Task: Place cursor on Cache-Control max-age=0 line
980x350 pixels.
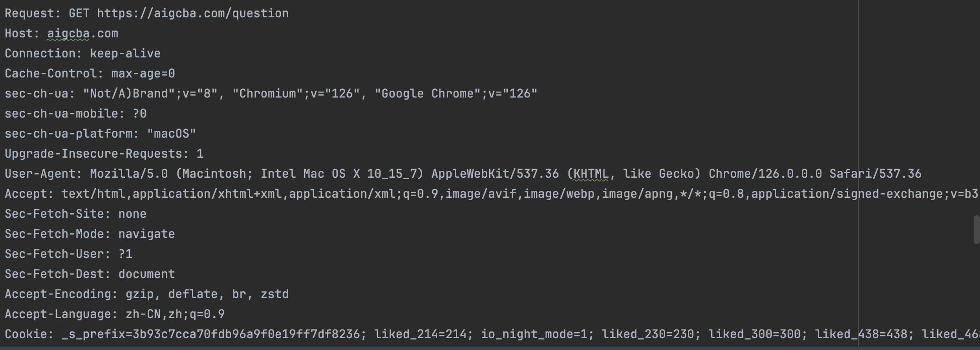Action: pos(90,74)
